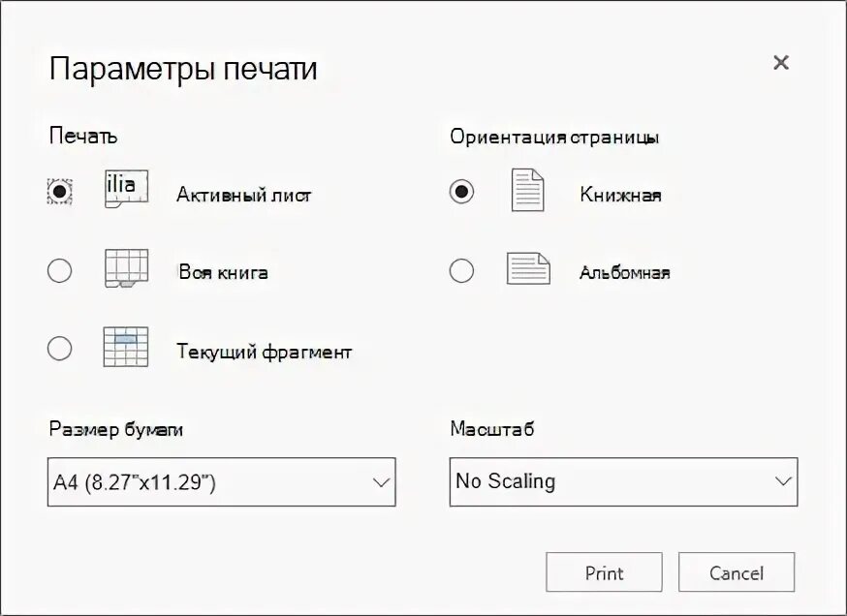Open the Масштаб No Scaling dropdown
Viewport: 847px width, 616px height.
[623, 482]
